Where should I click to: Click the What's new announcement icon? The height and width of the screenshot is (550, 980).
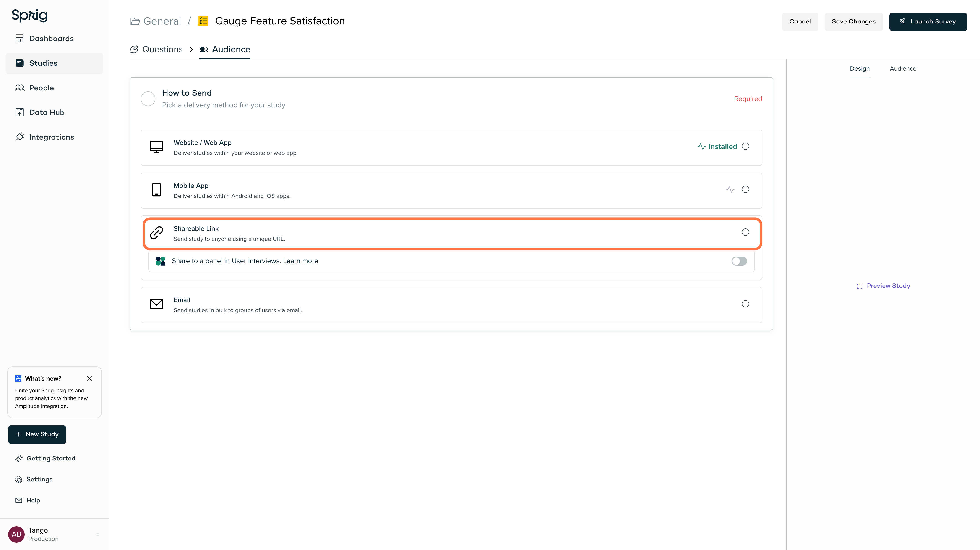(18, 379)
